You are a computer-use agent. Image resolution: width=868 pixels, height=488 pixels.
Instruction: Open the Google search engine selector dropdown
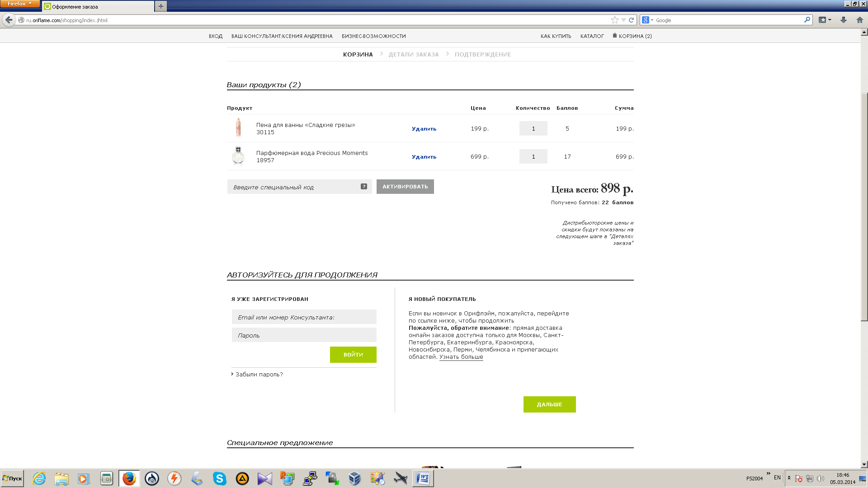[x=648, y=20]
